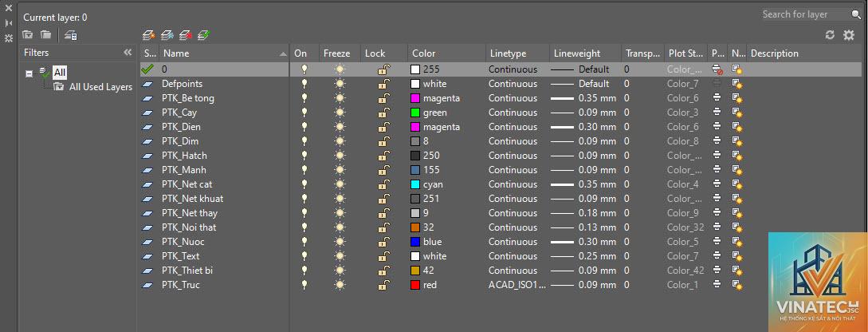
Task: Click the Name column sort arrow
Action: [x=284, y=53]
